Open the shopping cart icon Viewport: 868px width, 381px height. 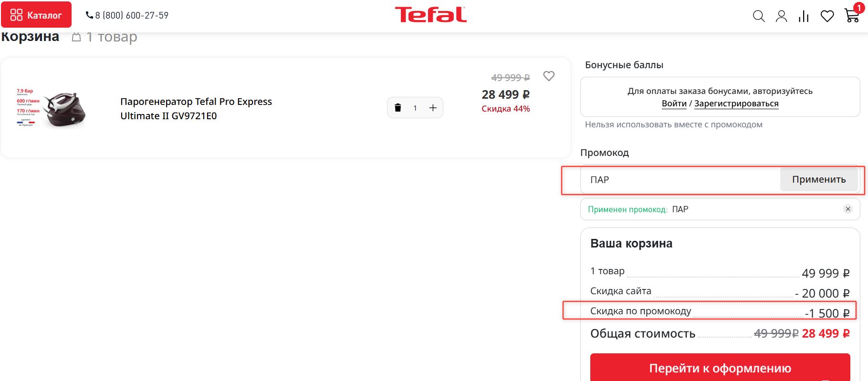point(851,15)
